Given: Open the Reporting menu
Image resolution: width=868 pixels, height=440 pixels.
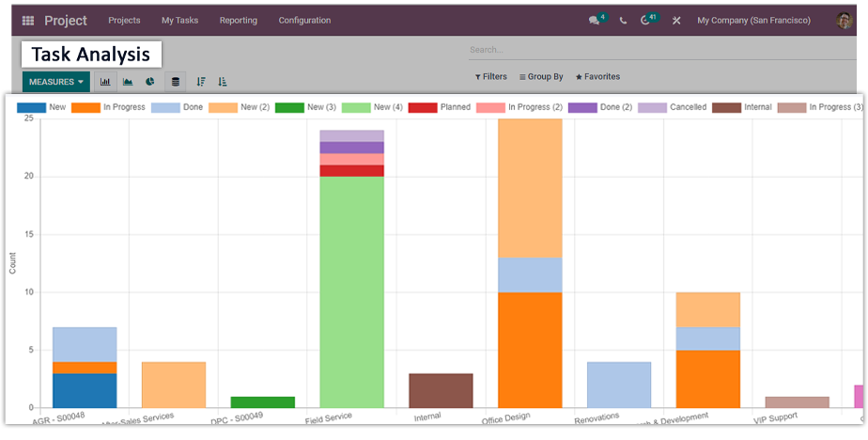Looking at the screenshot, I should coord(238,21).
